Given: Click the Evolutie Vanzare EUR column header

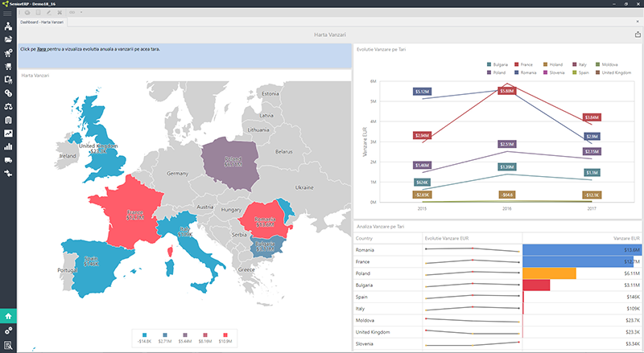Looking at the screenshot, I should tap(473, 238).
